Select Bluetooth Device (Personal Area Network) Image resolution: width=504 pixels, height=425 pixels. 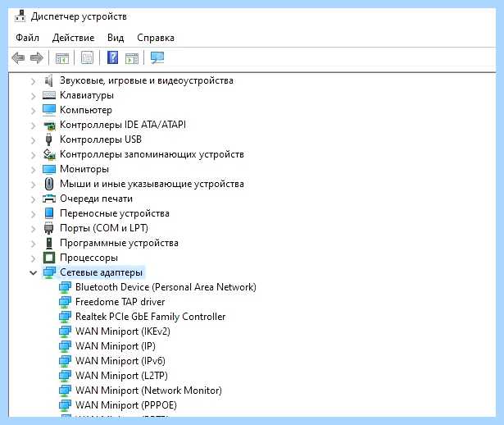pyautogui.click(x=166, y=287)
